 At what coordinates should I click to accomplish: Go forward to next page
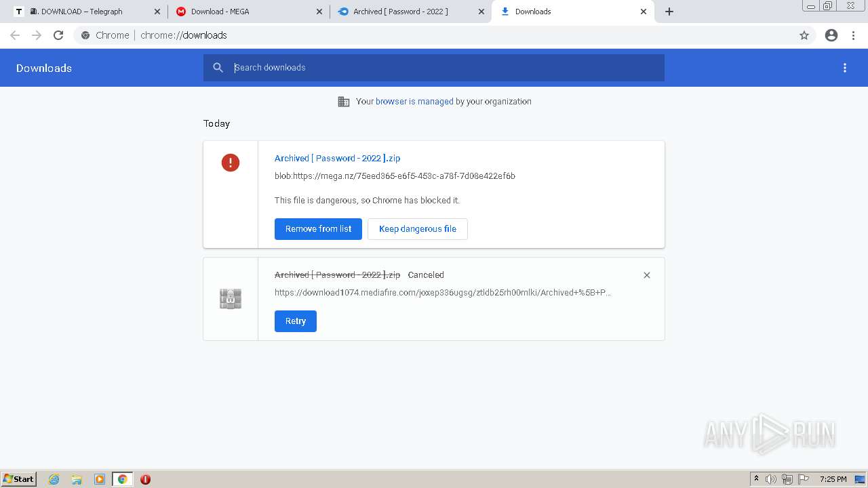coord(37,35)
